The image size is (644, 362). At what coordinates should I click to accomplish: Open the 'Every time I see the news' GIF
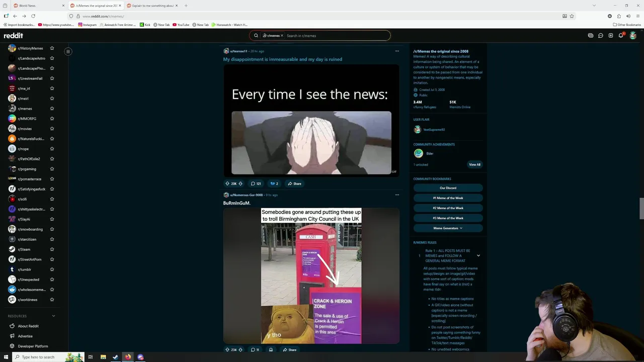[311, 121]
